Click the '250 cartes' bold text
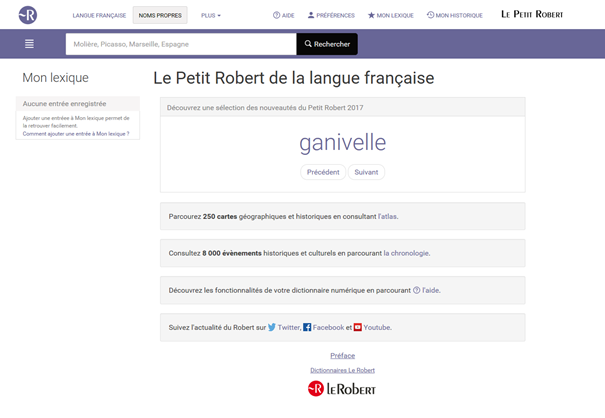Image resolution: width=605 pixels, height=418 pixels. click(220, 217)
